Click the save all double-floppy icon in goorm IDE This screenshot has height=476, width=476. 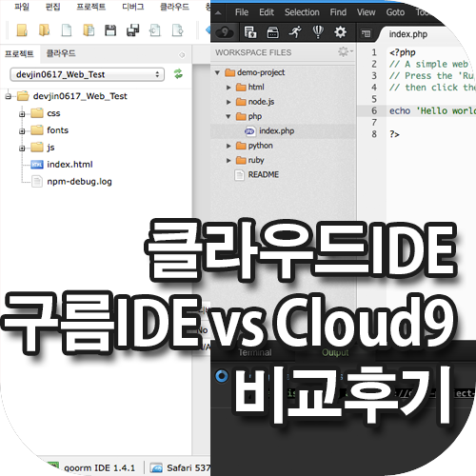[132, 30]
